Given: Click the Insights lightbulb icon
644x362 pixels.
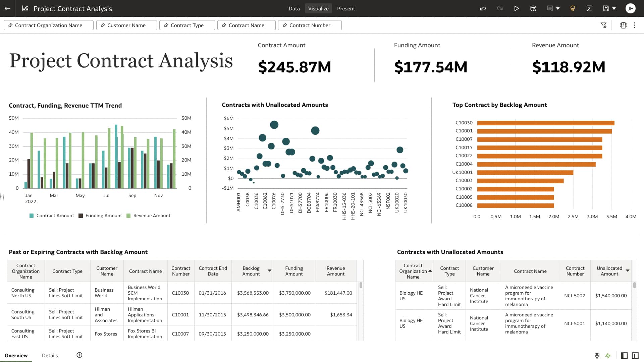Looking at the screenshot, I should point(573,8).
